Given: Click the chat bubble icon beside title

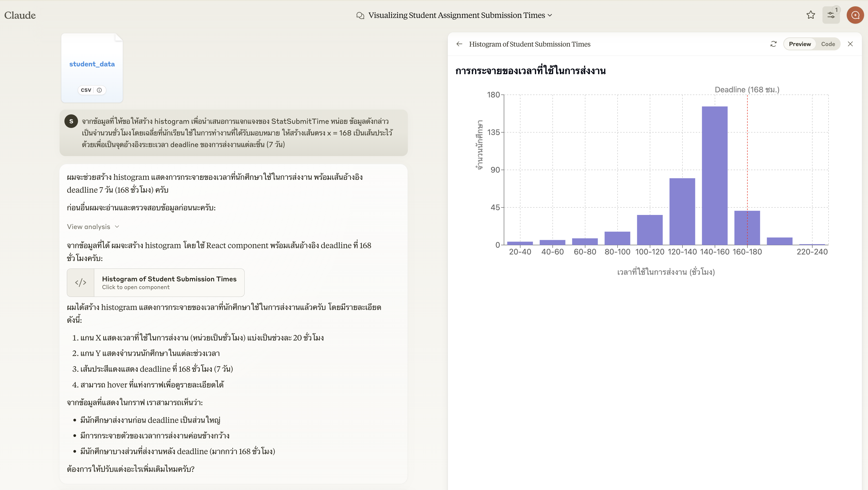Looking at the screenshot, I should (360, 16).
